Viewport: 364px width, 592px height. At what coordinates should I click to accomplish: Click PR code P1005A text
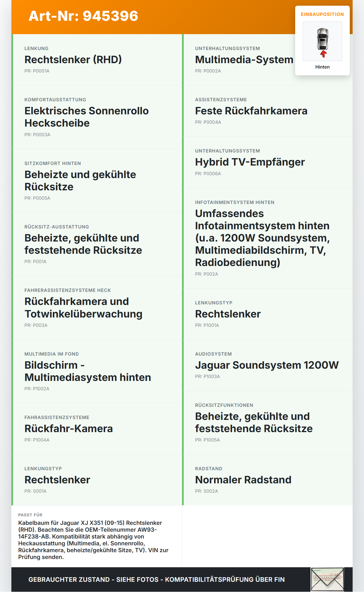point(207,440)
